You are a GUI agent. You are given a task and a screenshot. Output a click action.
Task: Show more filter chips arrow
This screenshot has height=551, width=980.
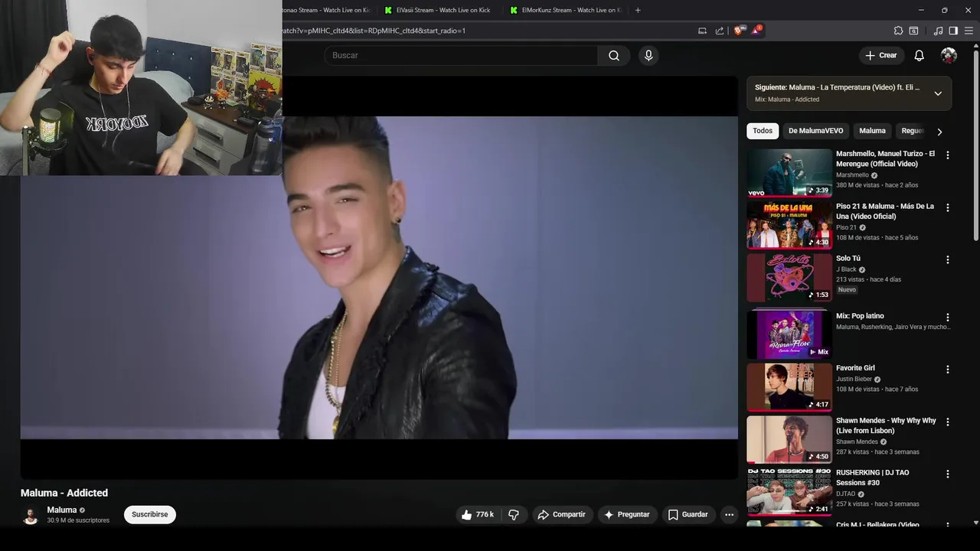click(x=939, y=132)
